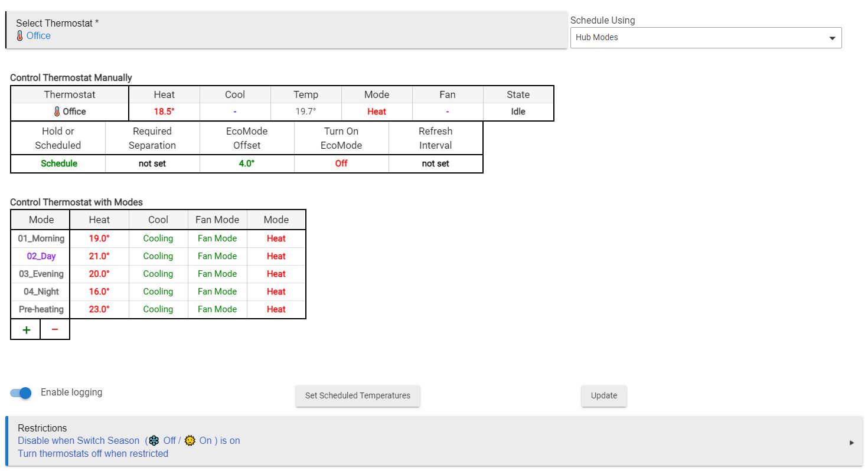Click the 21.0° heat value for 02_Day
Image resolution: width=868 pixels, height=471 pixels.
pos(99,256)
